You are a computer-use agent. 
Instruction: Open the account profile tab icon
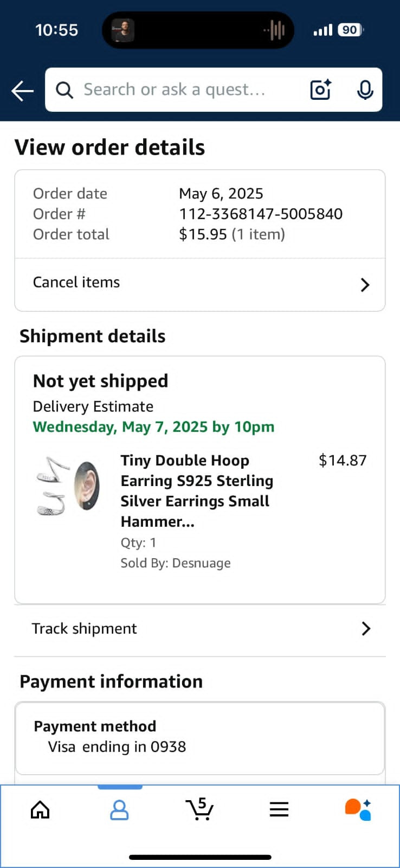pyautogui.click(x=119, y=810)
